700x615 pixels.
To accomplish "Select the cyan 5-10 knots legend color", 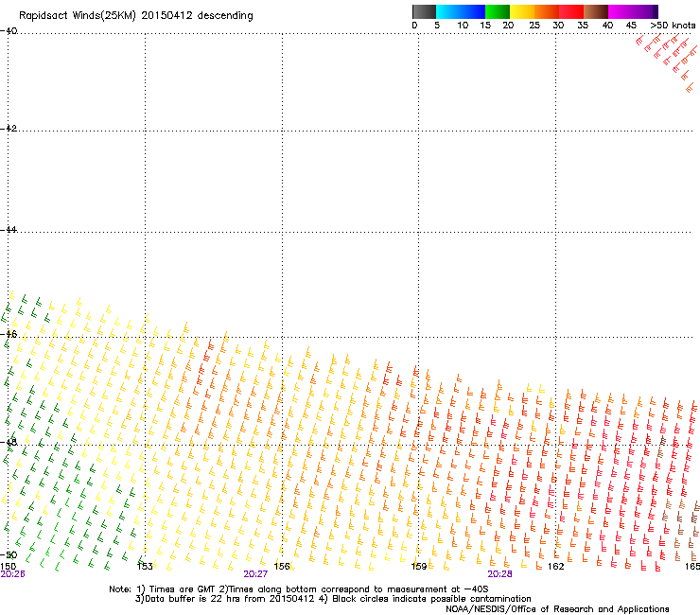I will tap(448, 11).
